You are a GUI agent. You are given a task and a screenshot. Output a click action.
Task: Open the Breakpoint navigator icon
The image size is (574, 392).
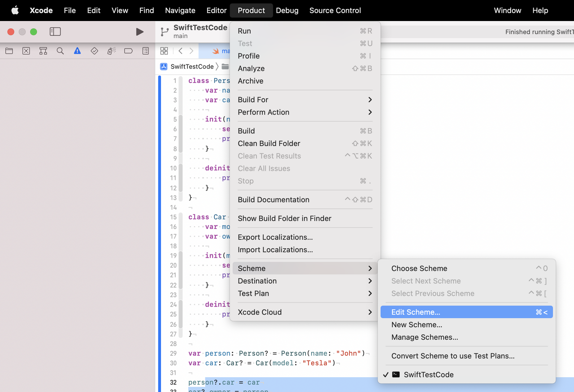tap(128, 51)
